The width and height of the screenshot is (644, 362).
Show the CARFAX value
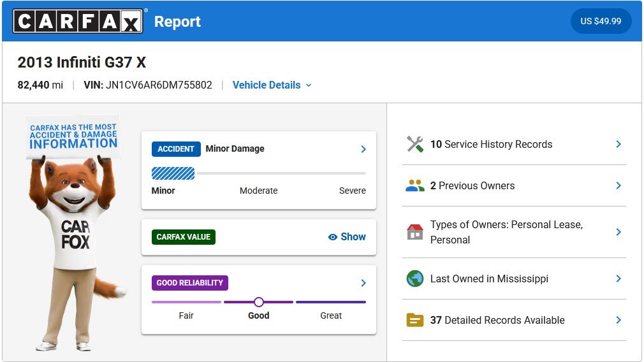point(347,237)
